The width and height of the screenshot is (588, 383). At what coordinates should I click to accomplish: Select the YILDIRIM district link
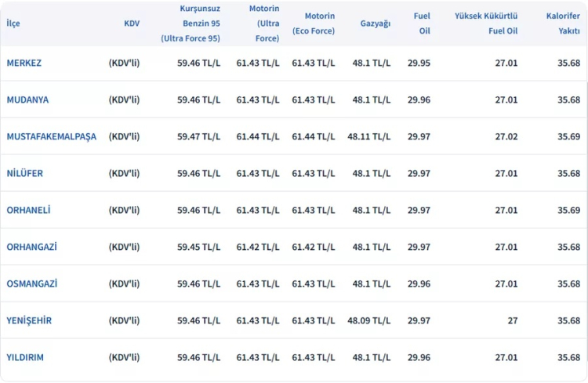(x=25, y=357)
